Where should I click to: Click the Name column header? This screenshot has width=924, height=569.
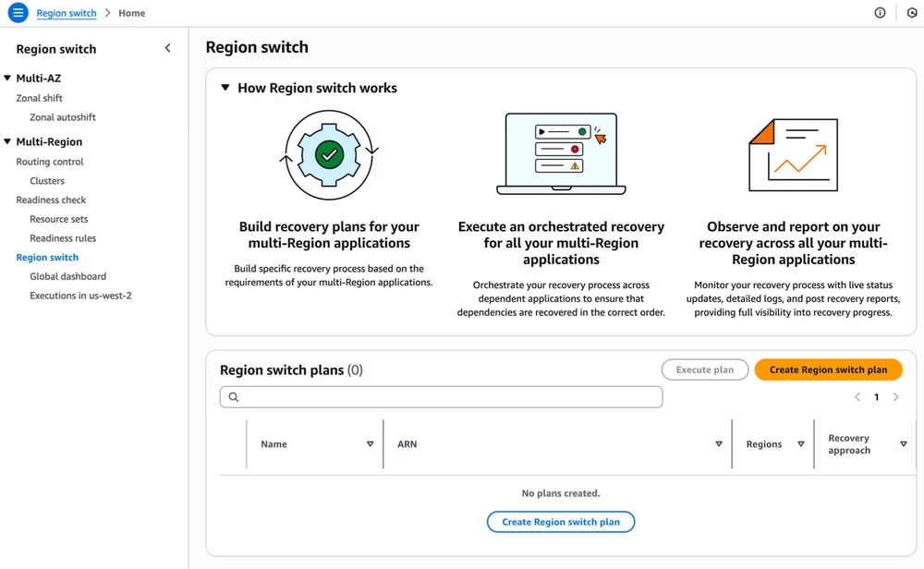[274, 444]
